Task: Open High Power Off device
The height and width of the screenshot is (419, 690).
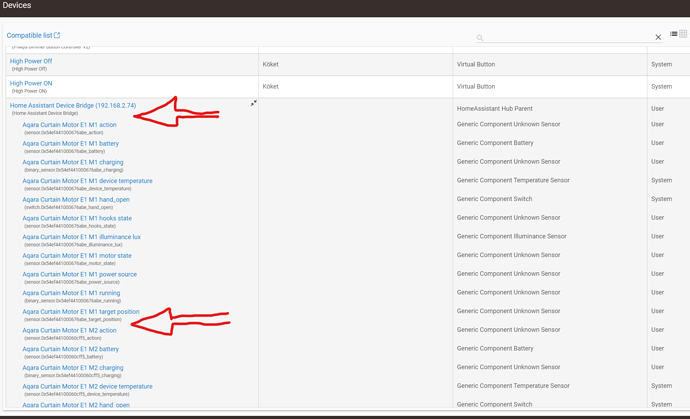Action: [x=31, y=61]
